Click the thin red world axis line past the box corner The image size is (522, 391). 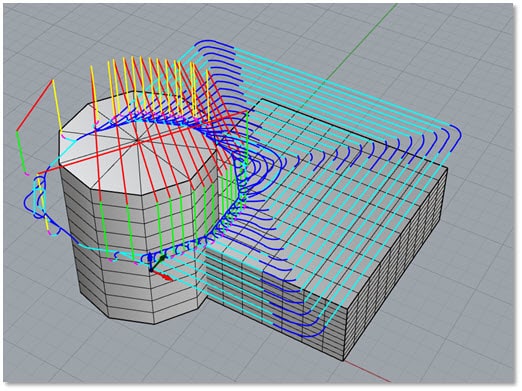tap(368, 372)
